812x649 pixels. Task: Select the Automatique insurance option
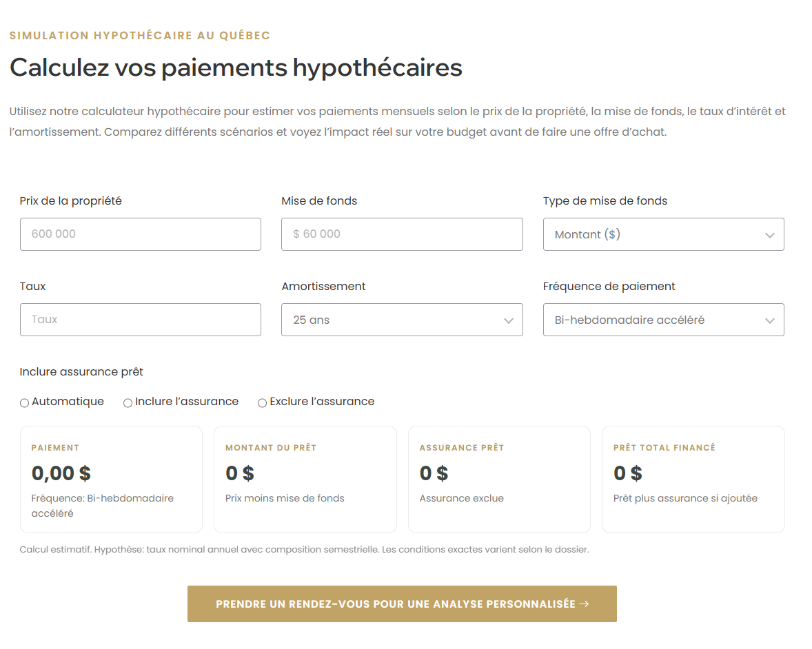click(x=24, y=402)
